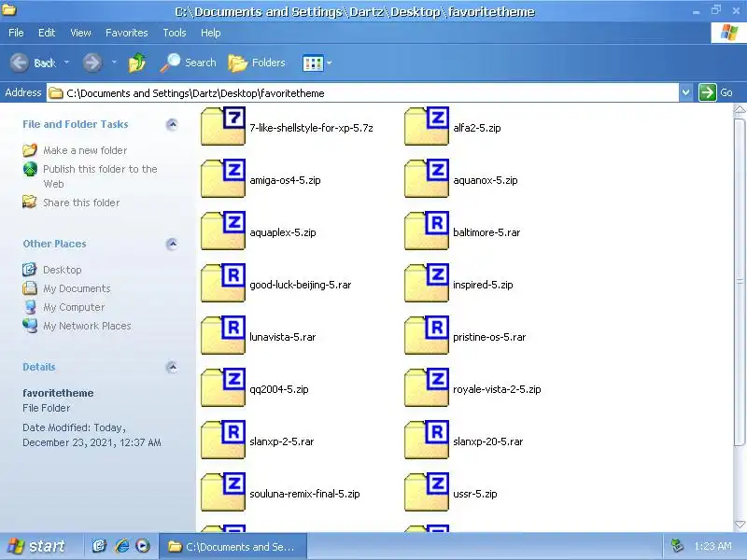Select ussr-5.zip archive icon
Image resolution: width=747 pixels, height=560 pixels.
coord(427,493)
